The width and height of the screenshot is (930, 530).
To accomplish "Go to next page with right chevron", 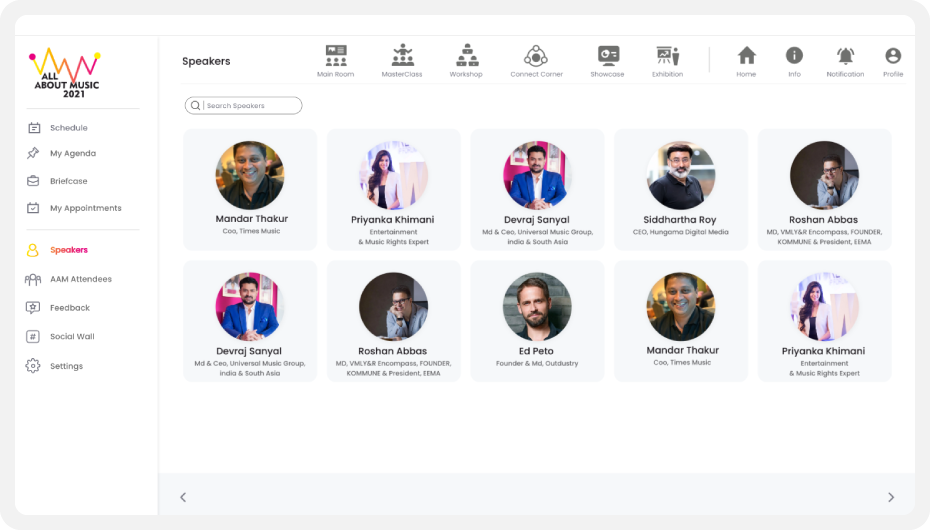I will 890,497.
